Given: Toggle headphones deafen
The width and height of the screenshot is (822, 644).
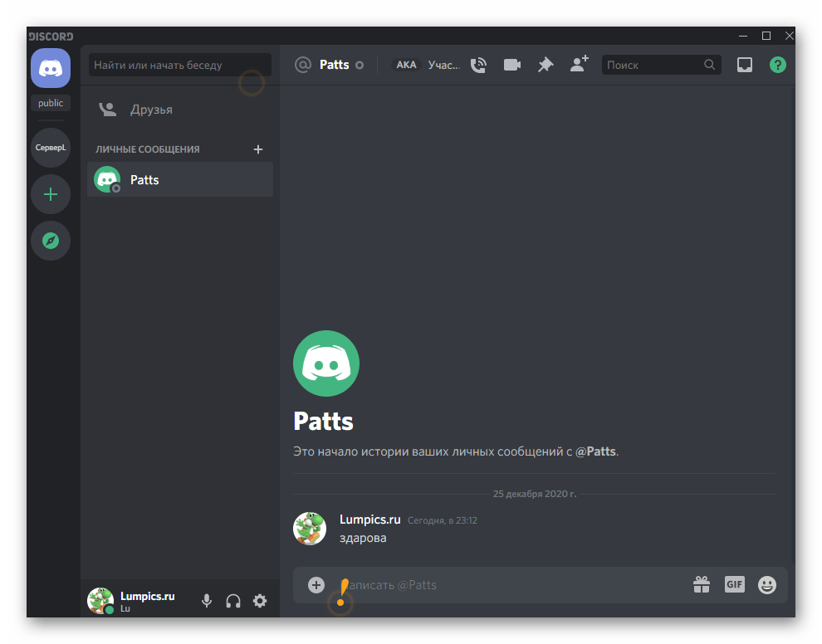Looking at the screenshot, I should pos(233,601).
